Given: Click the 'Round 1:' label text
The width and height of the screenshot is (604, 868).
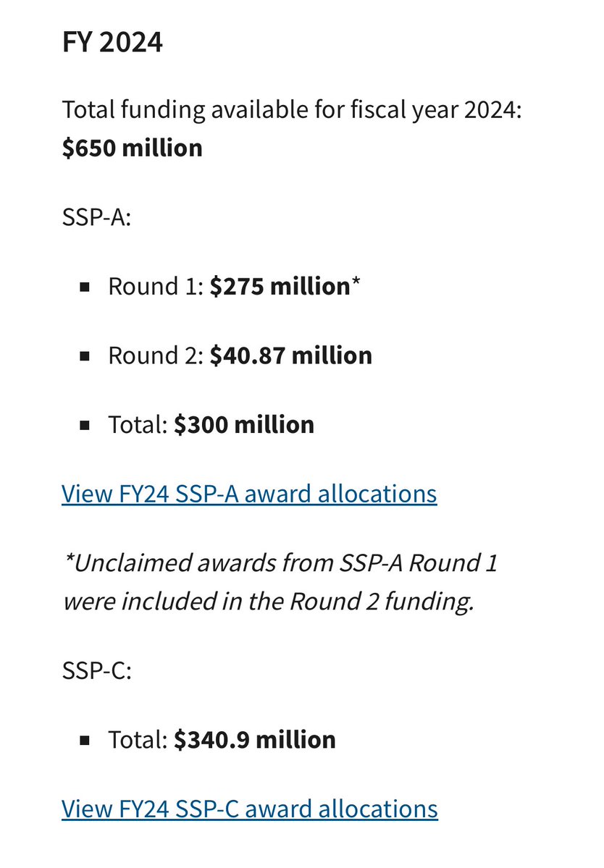Looking at the screenshot, I should (156, 287).
